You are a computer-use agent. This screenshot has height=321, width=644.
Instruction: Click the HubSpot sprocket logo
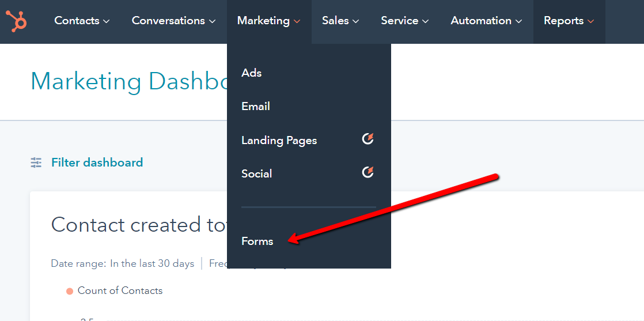17,21
